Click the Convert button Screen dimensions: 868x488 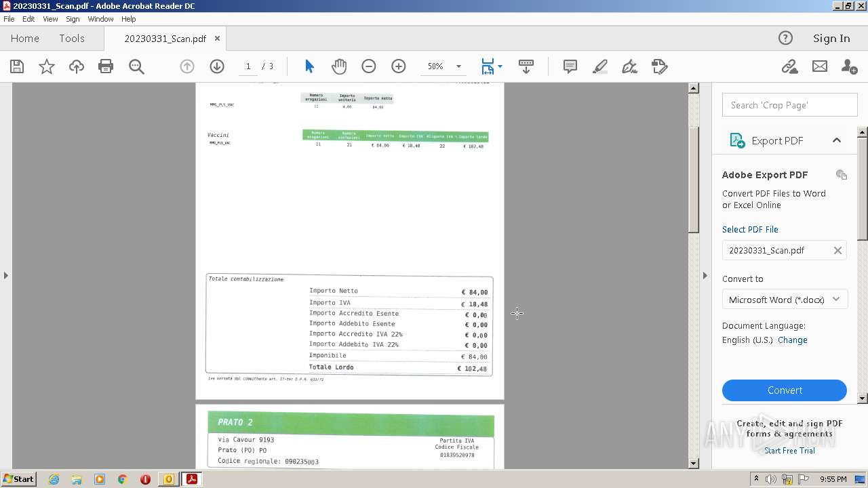(785, 390)
